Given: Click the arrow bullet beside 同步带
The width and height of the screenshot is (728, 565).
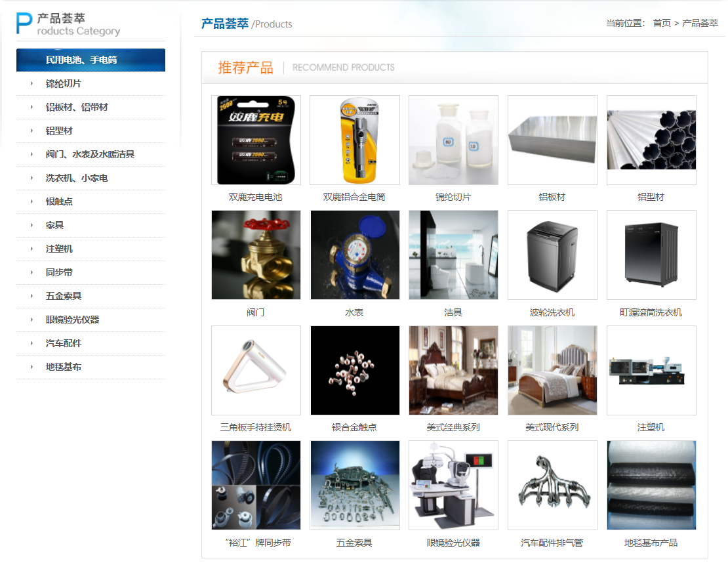Looking at the screenshot, I should tap(31, 272).
